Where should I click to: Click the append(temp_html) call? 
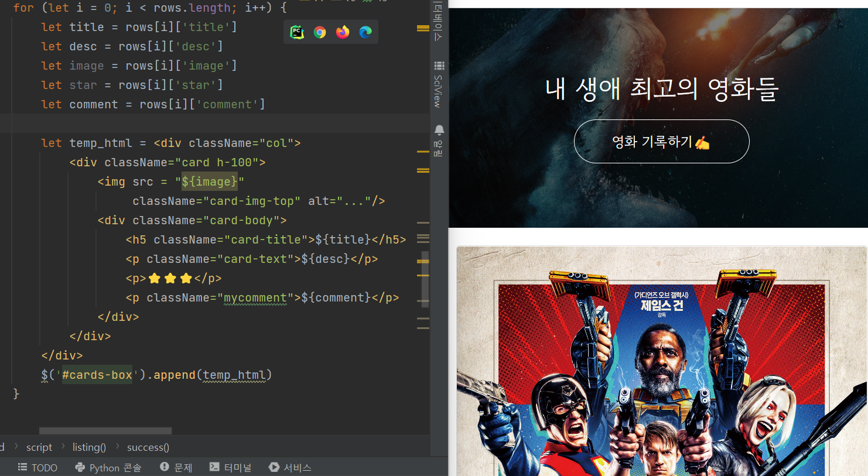pos(213,375)
